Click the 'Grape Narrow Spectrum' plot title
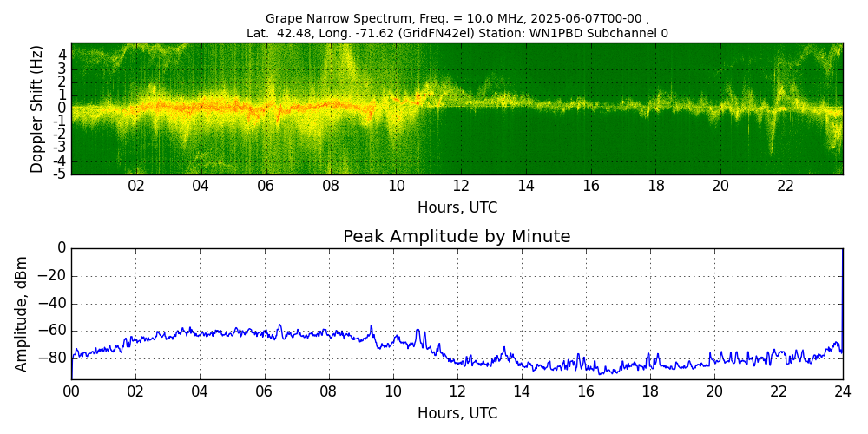The width and height of the screenshot is (868, 434). click(457, 18)
